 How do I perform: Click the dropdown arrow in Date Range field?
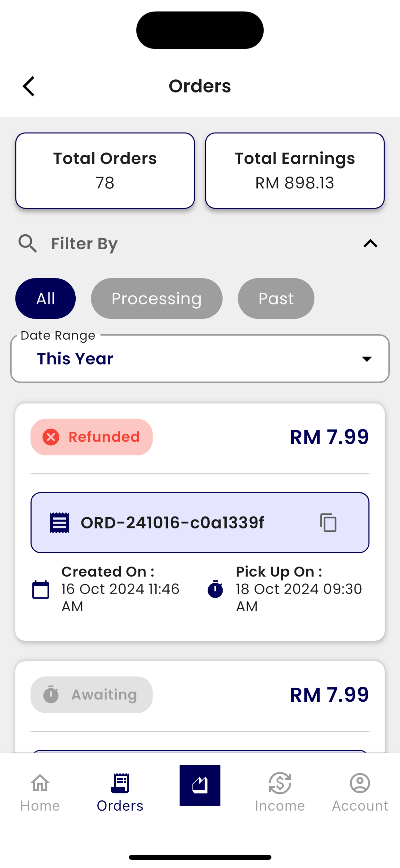click(x=367, y=359)
